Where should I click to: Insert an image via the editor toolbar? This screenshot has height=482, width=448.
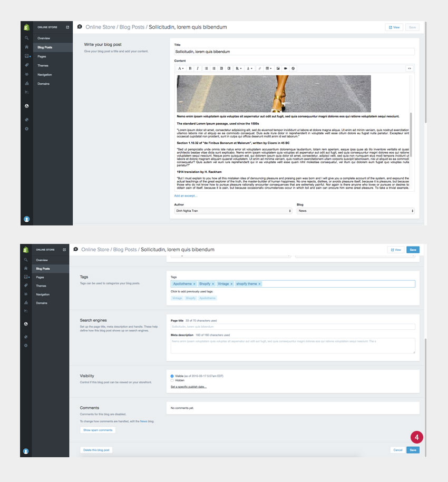coord(278,68)
